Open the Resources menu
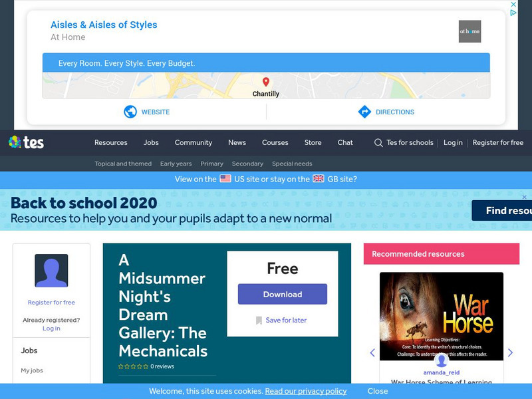 (x=111, y=142)
